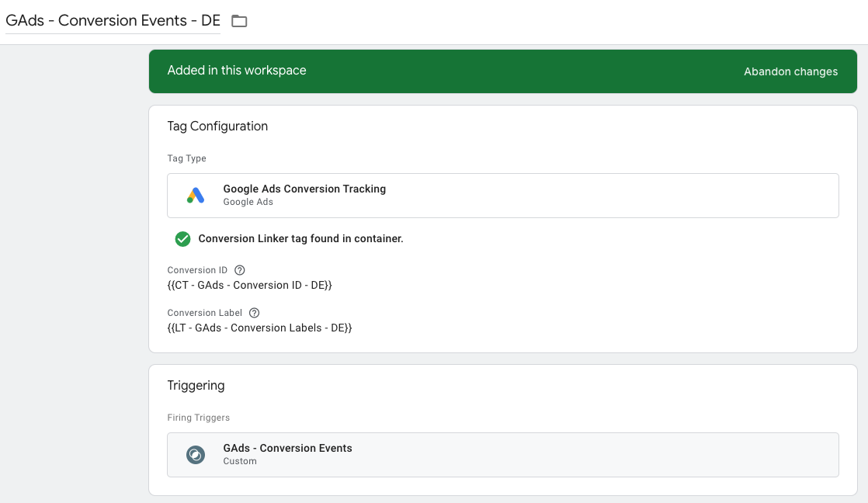
Task: Click the green checkmark for Conversion Linker
Action: 182,238
